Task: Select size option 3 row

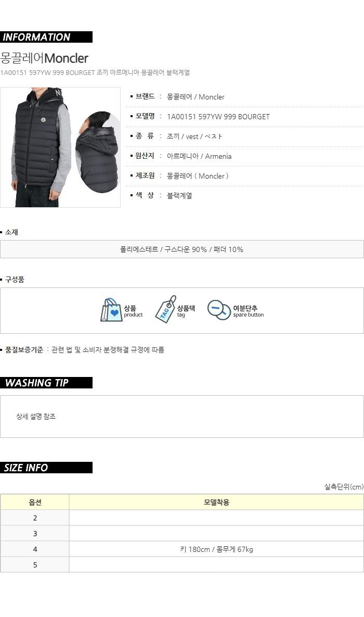Action: pos(182,534)
